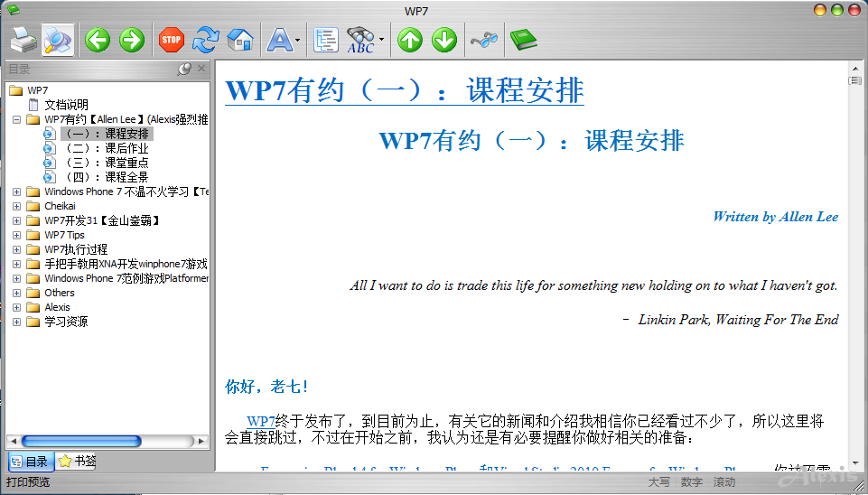Refresh the page with the blue arrows icon
The image size is (868, 495).
[206, 40]
